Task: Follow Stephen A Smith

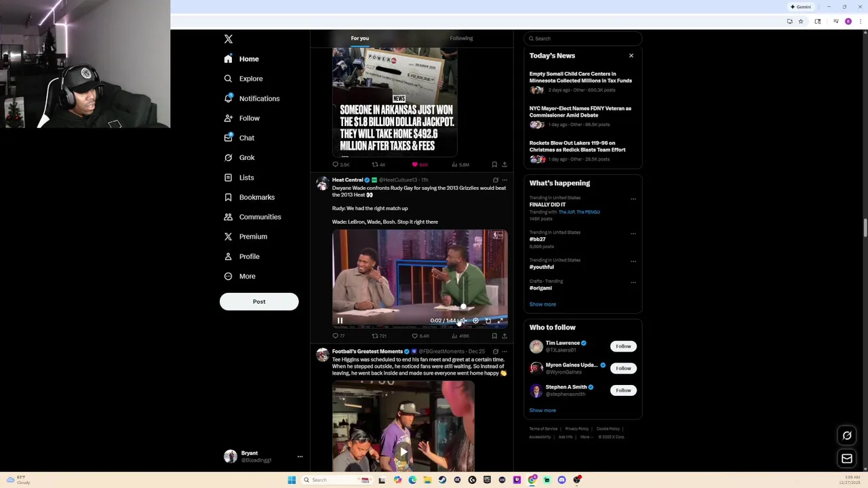Action: point(623,390)
